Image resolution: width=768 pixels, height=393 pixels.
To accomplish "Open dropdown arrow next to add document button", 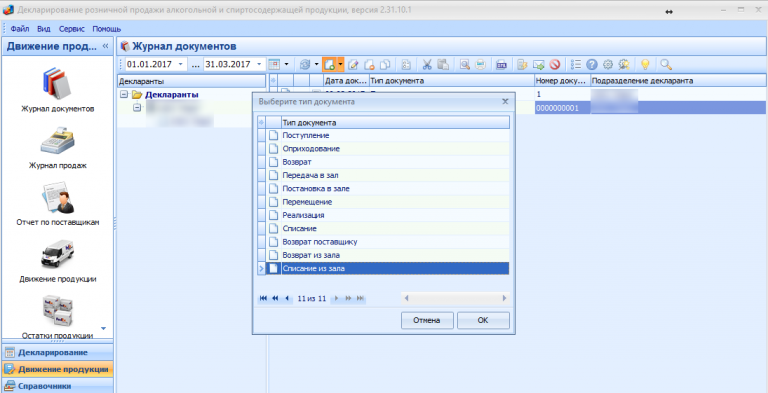I will pos(340,64).
